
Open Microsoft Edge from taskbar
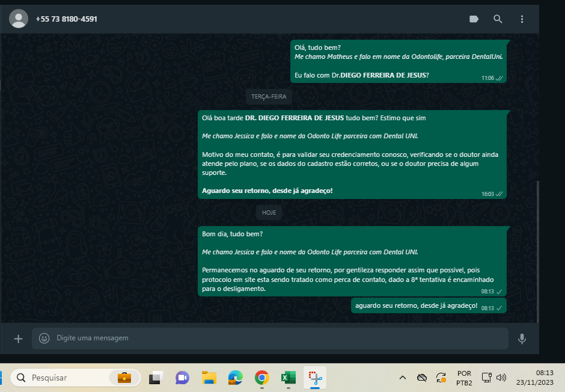pyautogui.click(x=235, y=378)
